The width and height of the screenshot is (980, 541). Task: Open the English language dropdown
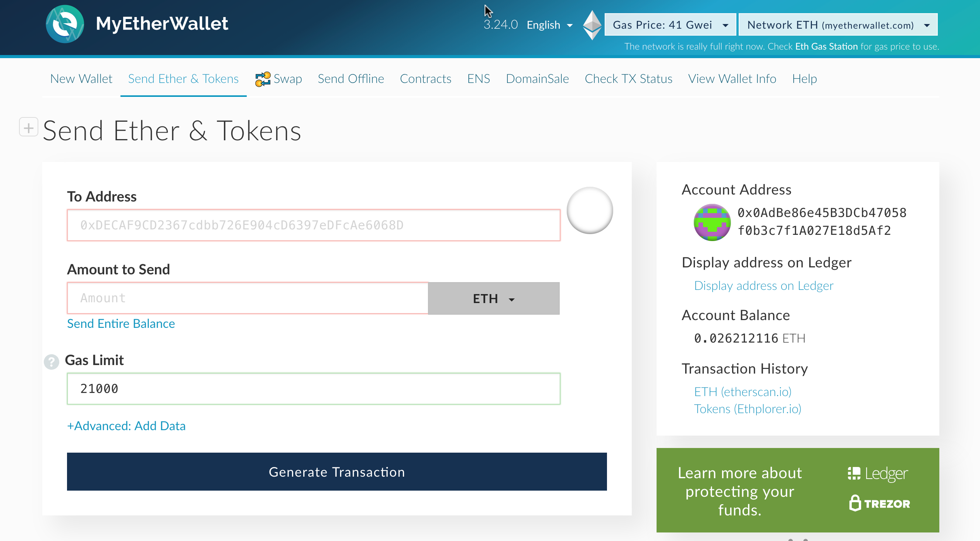(x=549, y=25)
